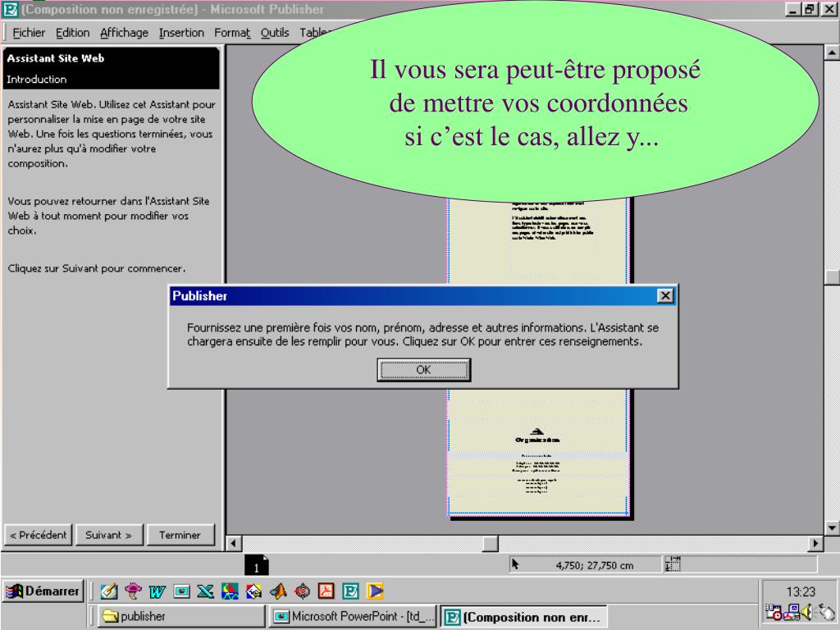Launch the colorful paint quick launch icon

pos(230,591)
